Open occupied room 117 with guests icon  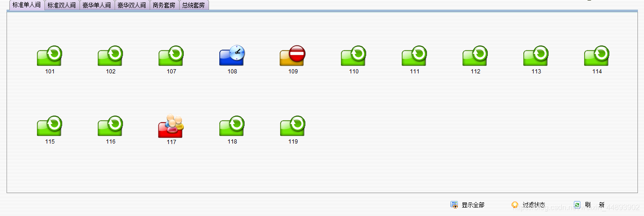(x=171, y=126)
